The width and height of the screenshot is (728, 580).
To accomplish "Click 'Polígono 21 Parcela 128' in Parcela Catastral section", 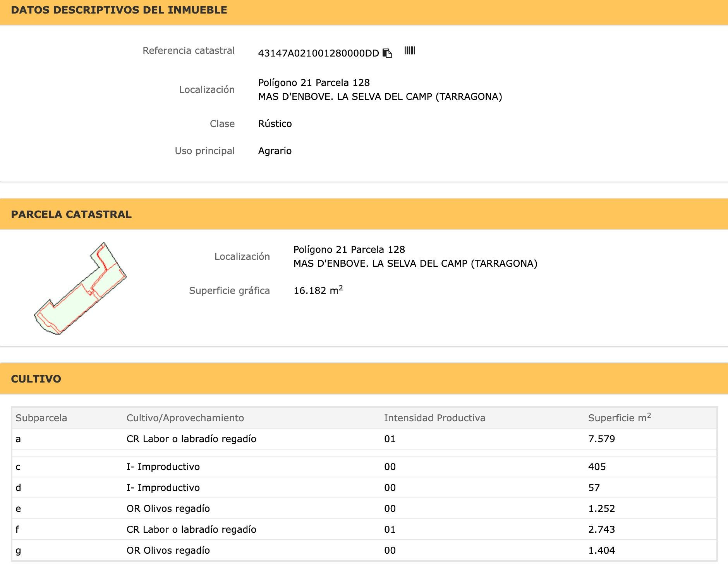I will click(x=349, y=250).
